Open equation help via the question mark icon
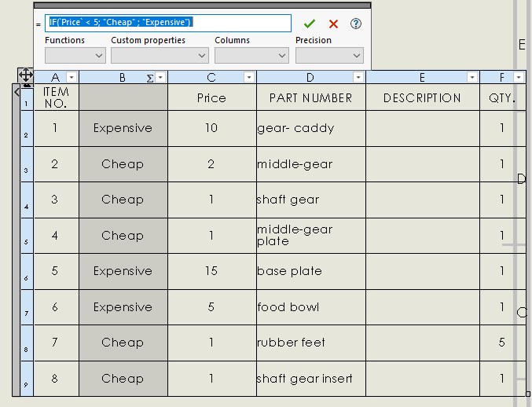The width and height of the screenshot is (532, 407). pyautogui.click(x=355, y=24)
